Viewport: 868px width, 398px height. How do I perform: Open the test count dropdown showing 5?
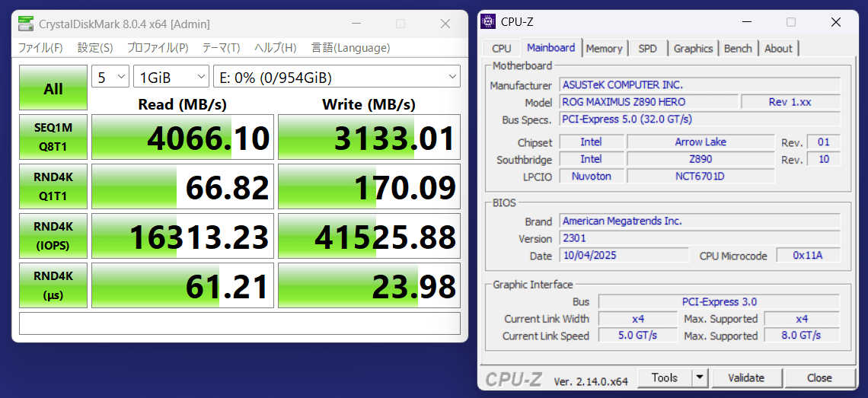pos(111,78)
